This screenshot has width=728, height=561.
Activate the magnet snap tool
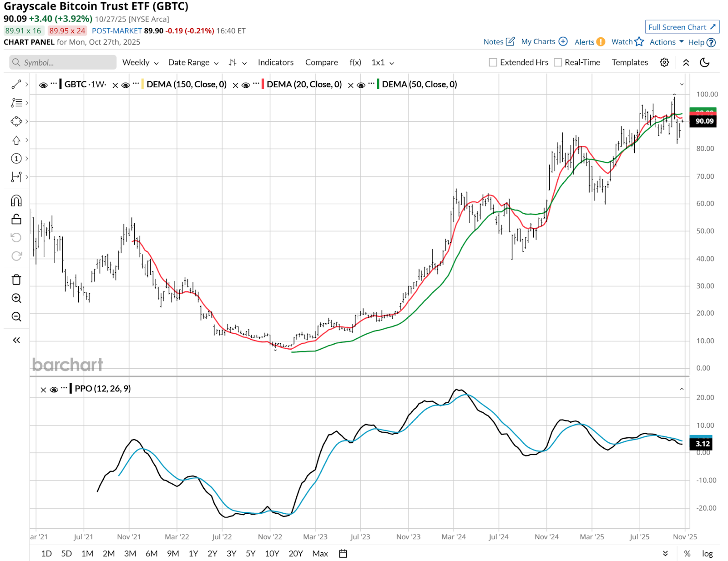pos(16,200)
